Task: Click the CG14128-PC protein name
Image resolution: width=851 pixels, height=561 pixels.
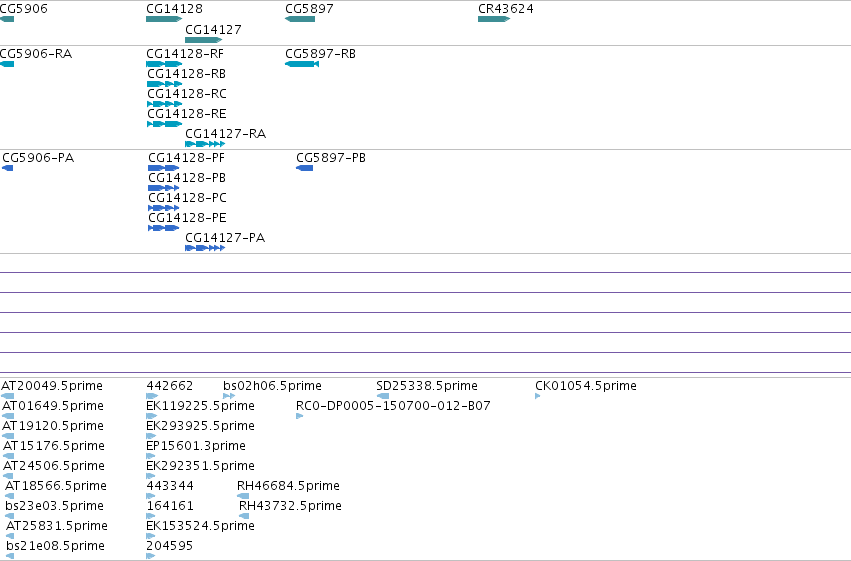Action: coord(187,198)
